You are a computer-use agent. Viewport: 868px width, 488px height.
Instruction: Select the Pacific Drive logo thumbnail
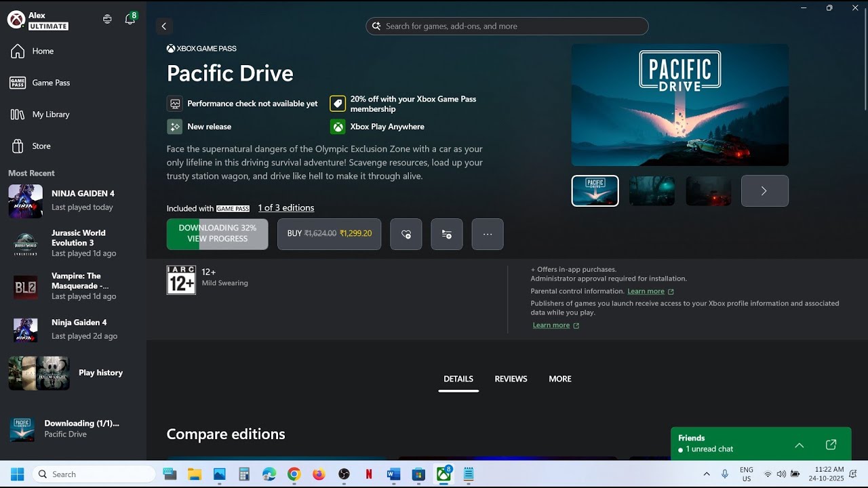click(595, 191)
